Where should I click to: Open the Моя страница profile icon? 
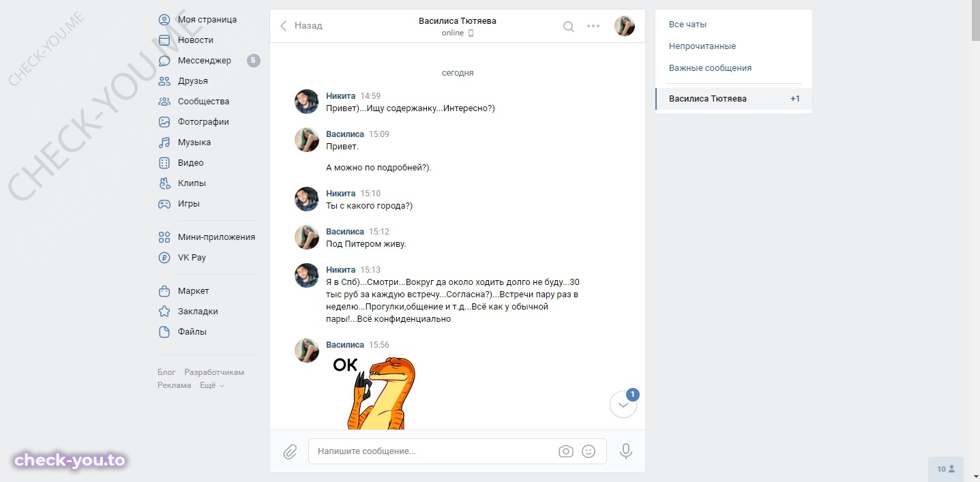164,20
